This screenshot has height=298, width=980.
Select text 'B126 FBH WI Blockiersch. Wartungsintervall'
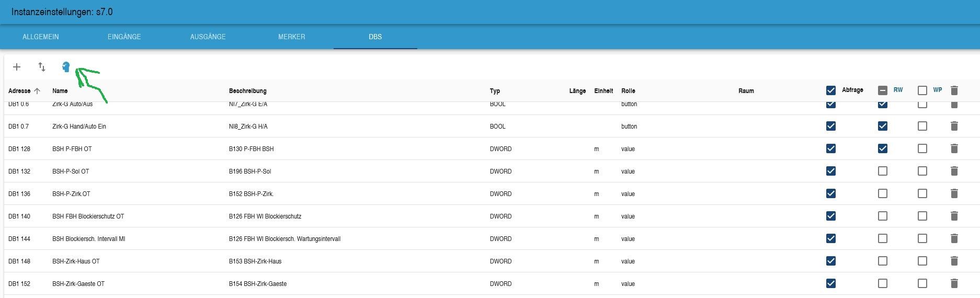click(x=285, y=239)
